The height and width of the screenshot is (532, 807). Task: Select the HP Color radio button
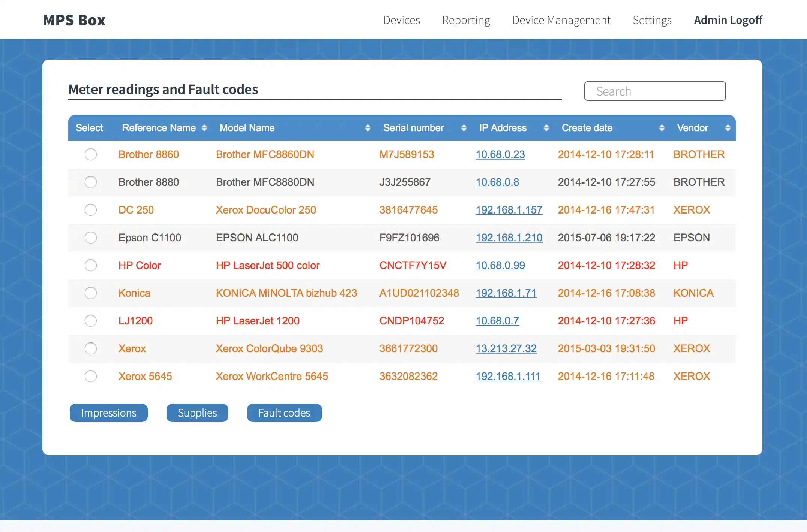pyautogui.click(x=91, y=265)
